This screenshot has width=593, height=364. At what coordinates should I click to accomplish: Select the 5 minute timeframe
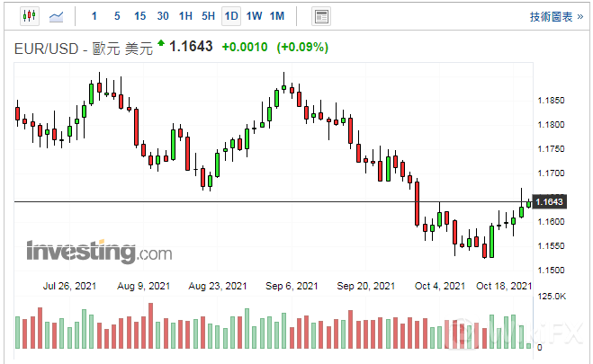tap(117, 16)
